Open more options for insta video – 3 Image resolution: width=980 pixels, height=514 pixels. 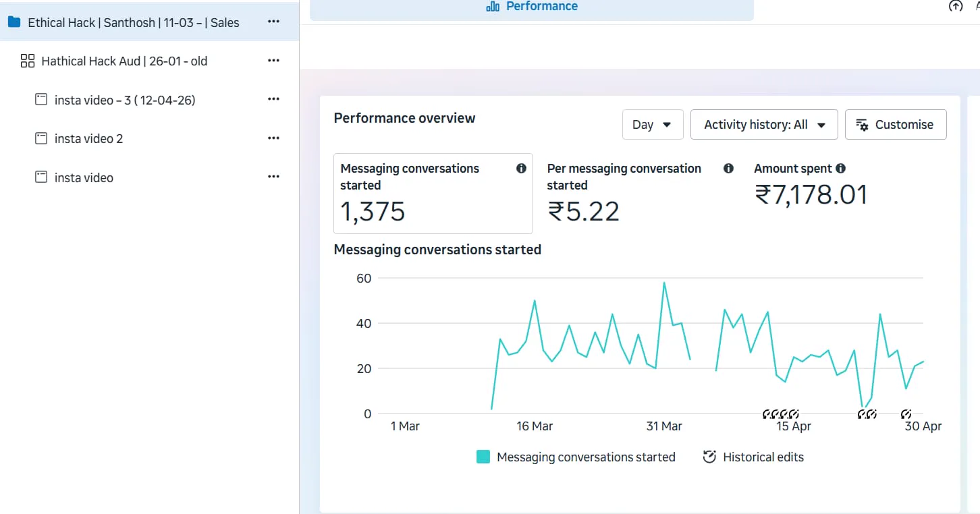[273, 99]
